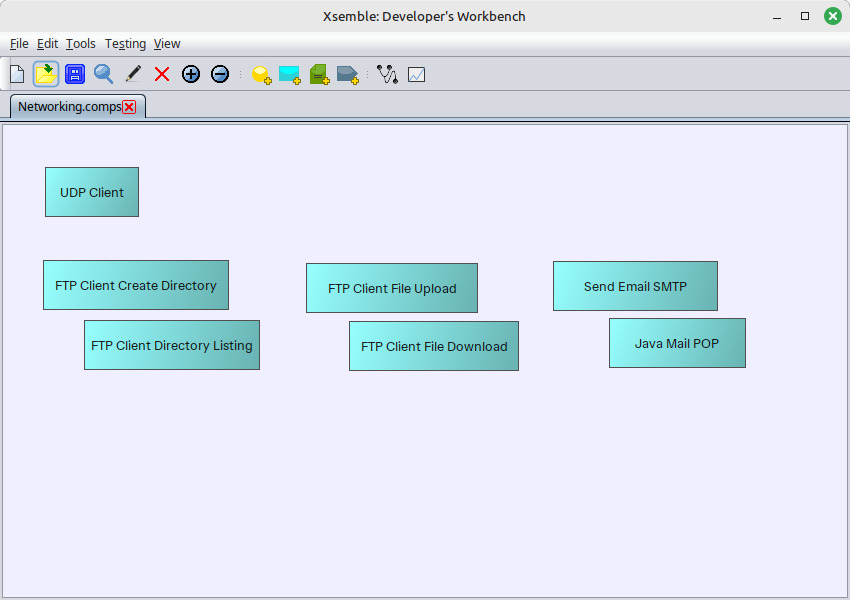Maximize the Xsemble window
Viewport: 850px width, 600px height.
click(x=805, y=16)
